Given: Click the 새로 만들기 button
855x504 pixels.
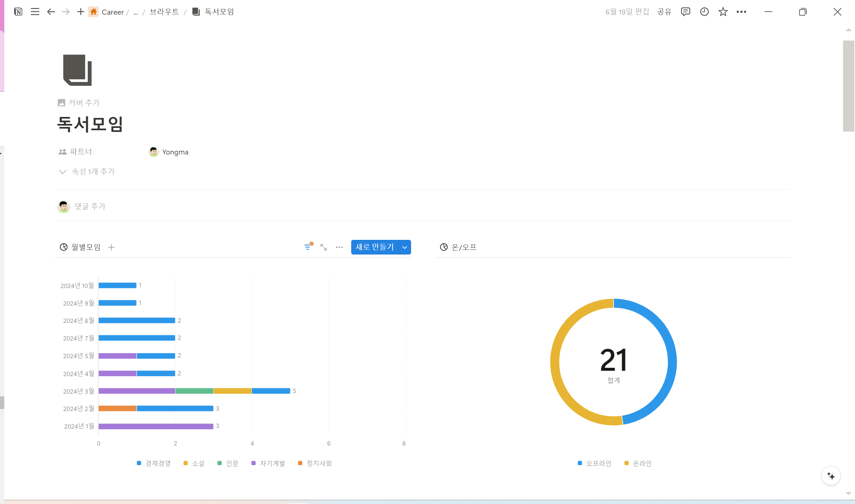Looking at the screenshot, I should [x=374, y=247].
